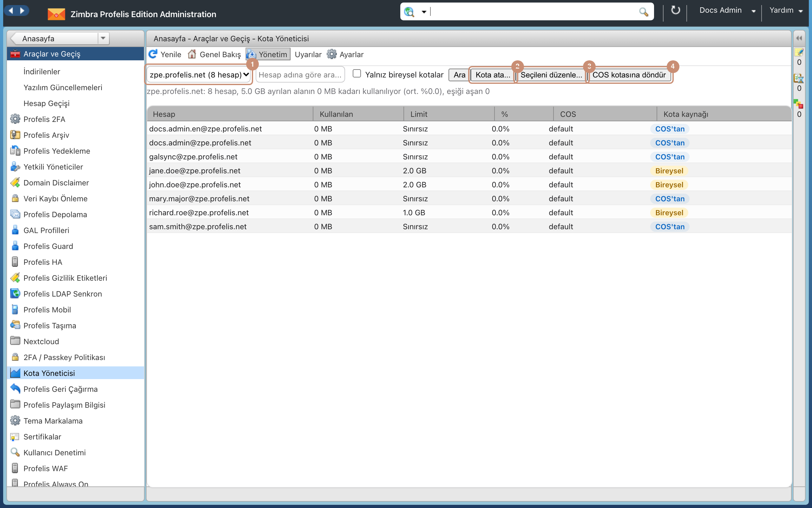Select richard.roe@zpe.profelis.net row
Screen dimensions: 812x508
pos(469,212)
